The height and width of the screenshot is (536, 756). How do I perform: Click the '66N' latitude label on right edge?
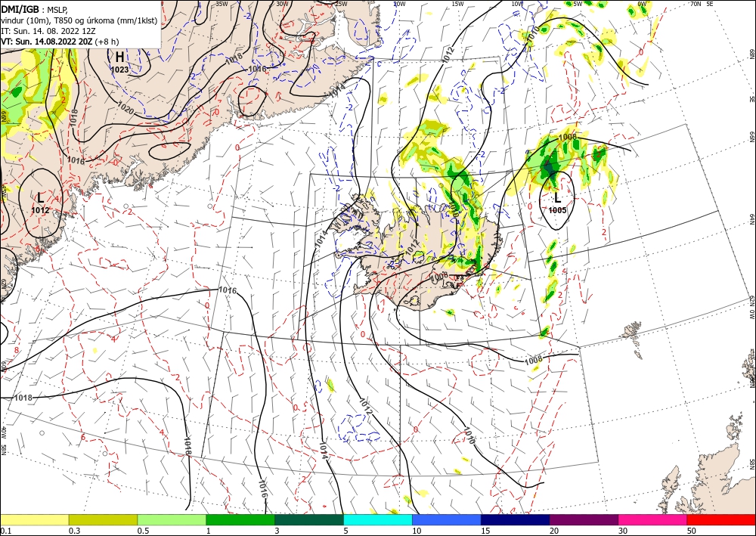click(752, 138)
